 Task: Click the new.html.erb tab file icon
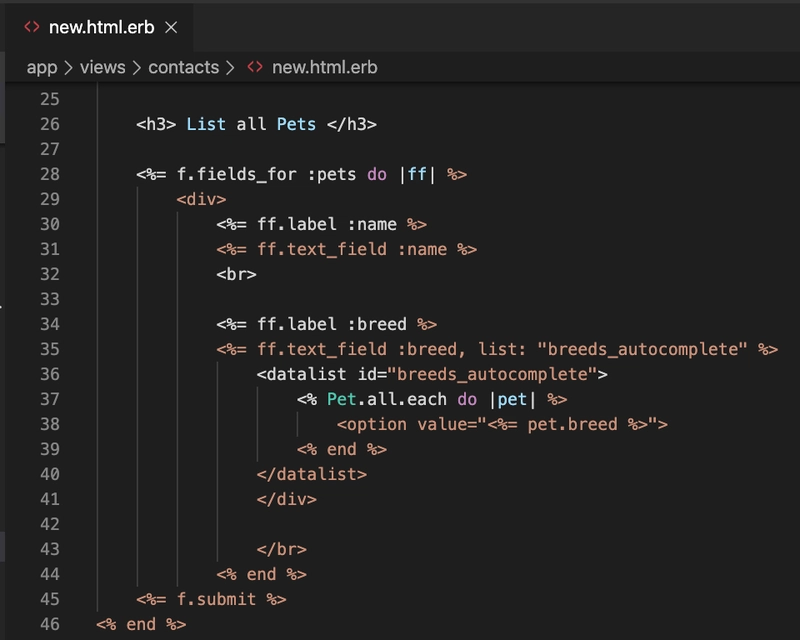32,27
